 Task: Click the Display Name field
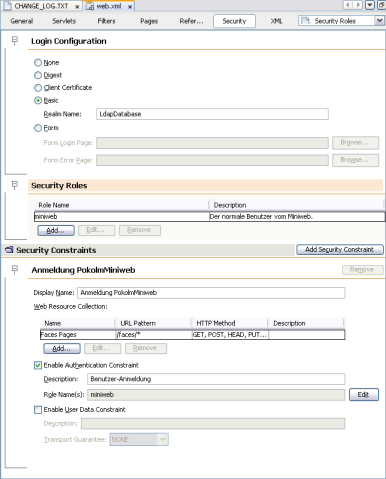click(211, 293)
